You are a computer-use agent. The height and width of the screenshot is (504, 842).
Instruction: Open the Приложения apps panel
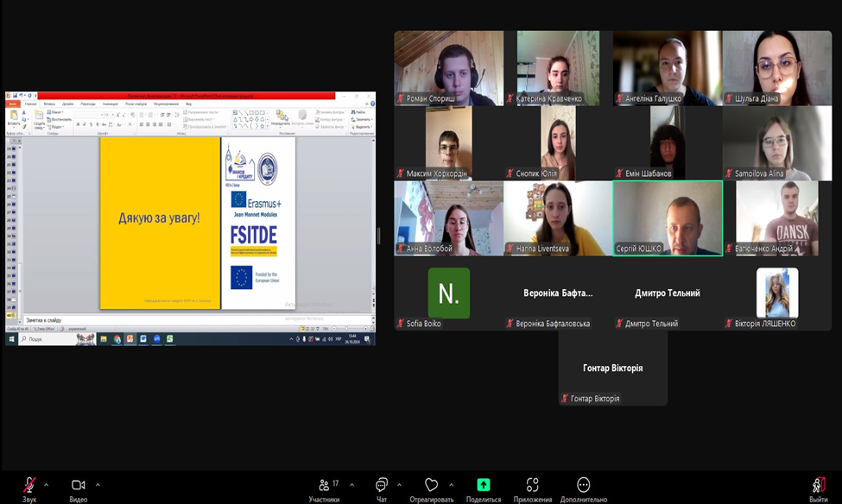coord(532,489)
